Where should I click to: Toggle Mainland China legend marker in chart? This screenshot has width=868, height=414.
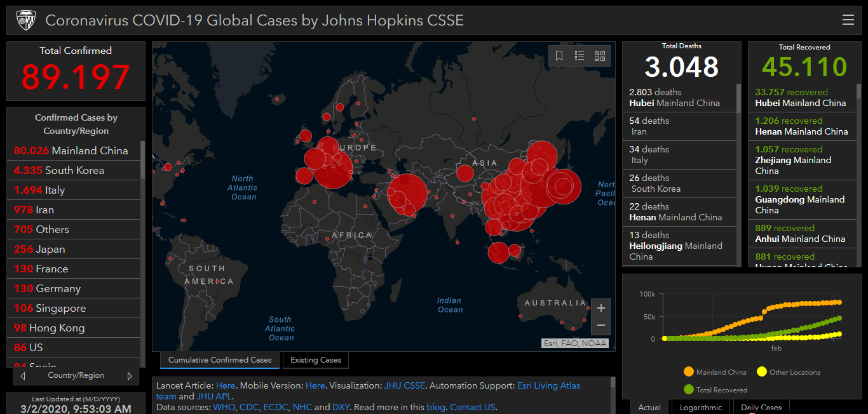[x=688, y=372]
